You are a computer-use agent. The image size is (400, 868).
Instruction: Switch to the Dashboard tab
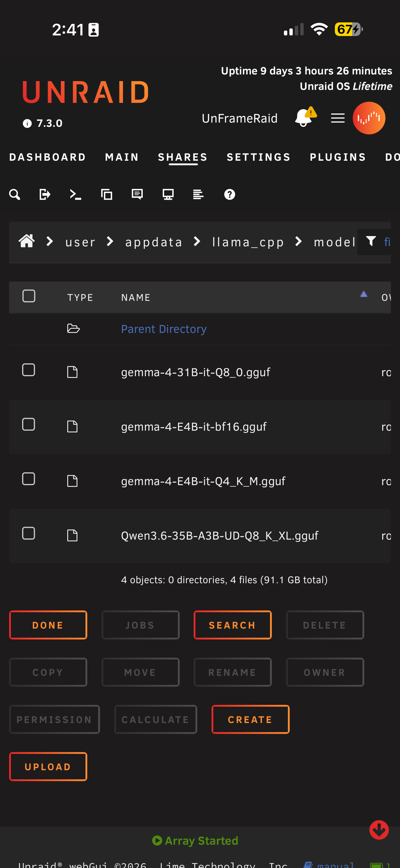point(48,157)
